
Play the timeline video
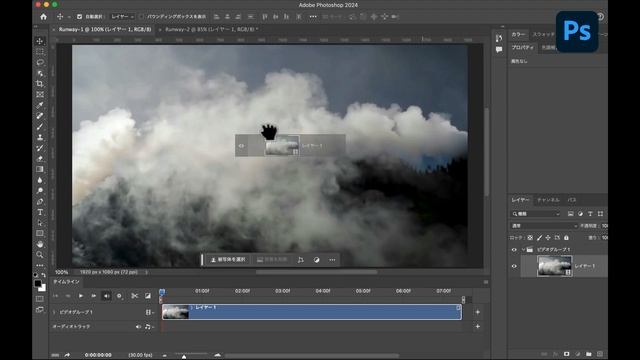(x=81, y=296)
